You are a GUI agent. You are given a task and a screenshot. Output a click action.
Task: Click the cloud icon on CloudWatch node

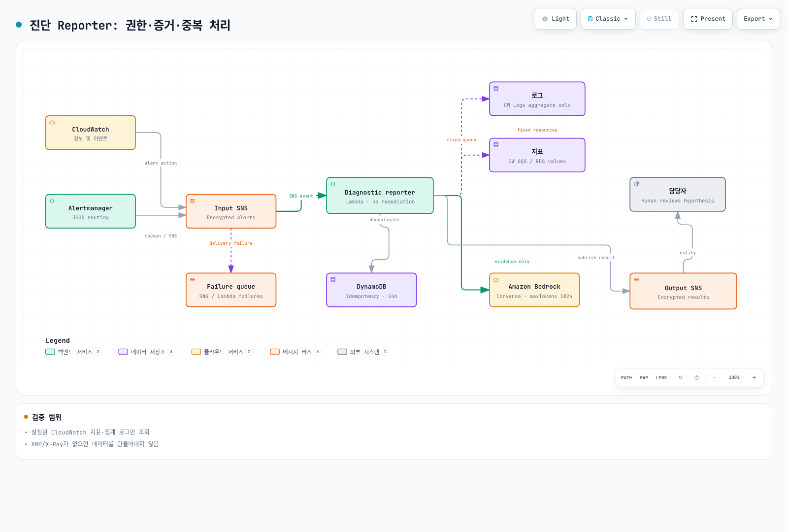[52, 123]
